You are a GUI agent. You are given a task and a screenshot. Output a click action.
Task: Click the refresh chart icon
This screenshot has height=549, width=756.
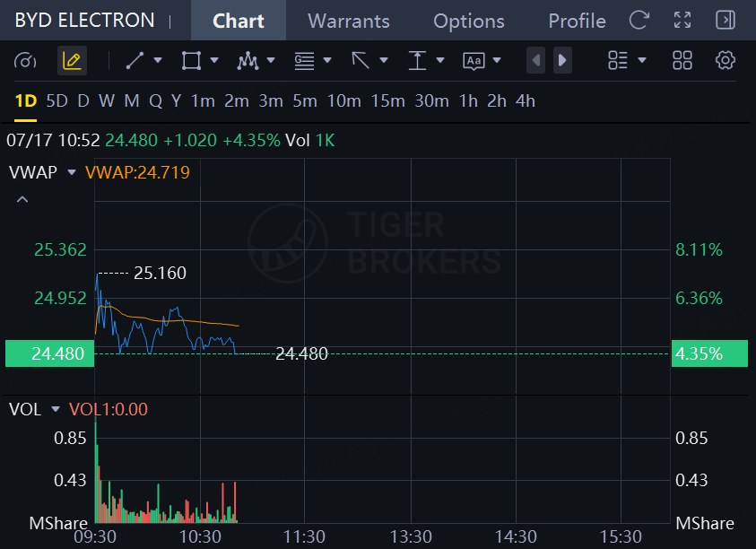tap(639, 21)
